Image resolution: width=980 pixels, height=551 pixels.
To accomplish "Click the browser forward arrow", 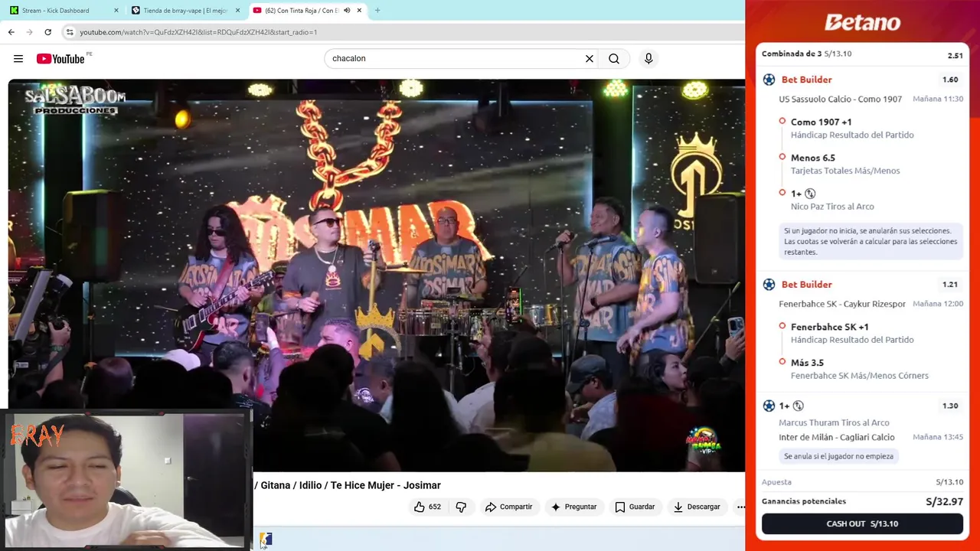I will pyautogui.click(x=29, y=32).
